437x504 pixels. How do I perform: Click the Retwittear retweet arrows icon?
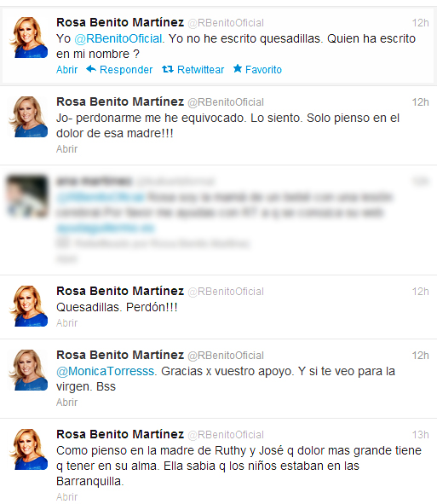point(168,69)
